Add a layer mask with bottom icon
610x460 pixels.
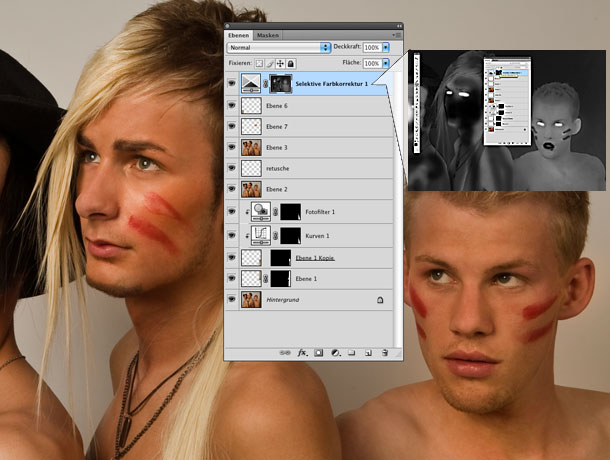319,353
